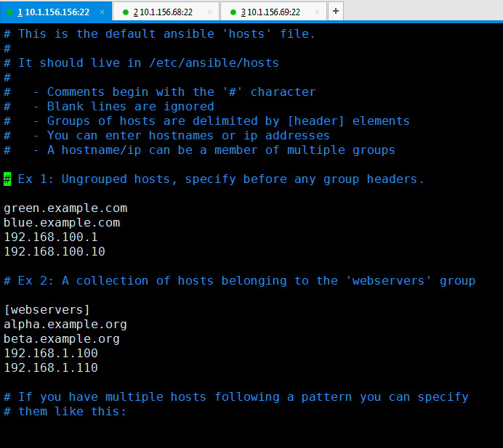This screenshot has width=503, height=448.
Task: Click the green highlighted cursor before 'Ex 1'
Action: 7,179
